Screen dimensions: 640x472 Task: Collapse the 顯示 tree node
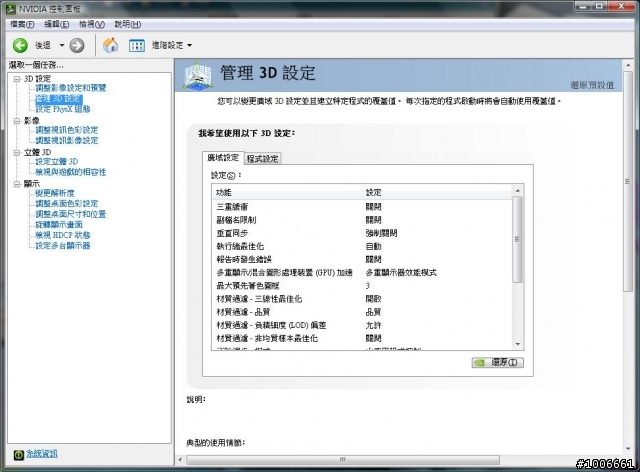point(17,184)
